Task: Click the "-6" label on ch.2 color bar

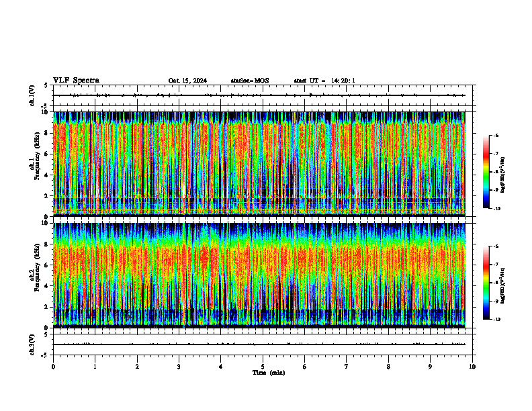Action: [x=496, y=246]
